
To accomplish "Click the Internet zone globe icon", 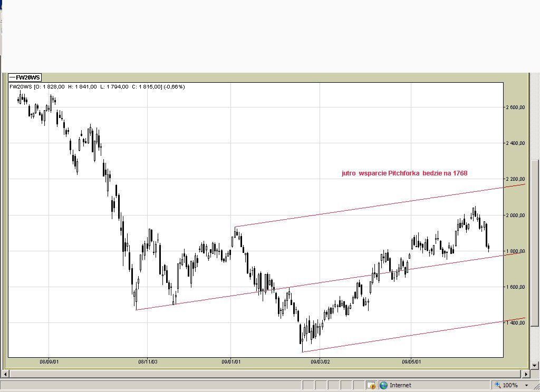I will pos(383,385).
